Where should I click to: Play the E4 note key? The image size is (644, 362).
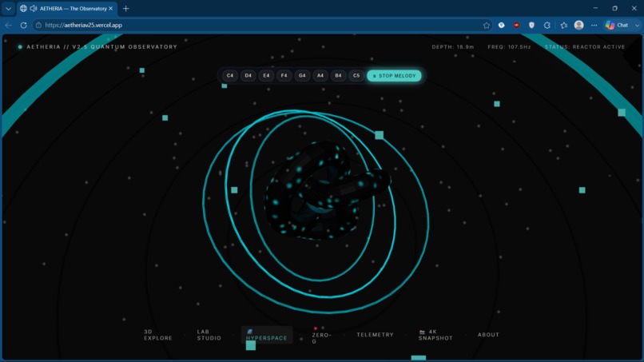(266, 76)
